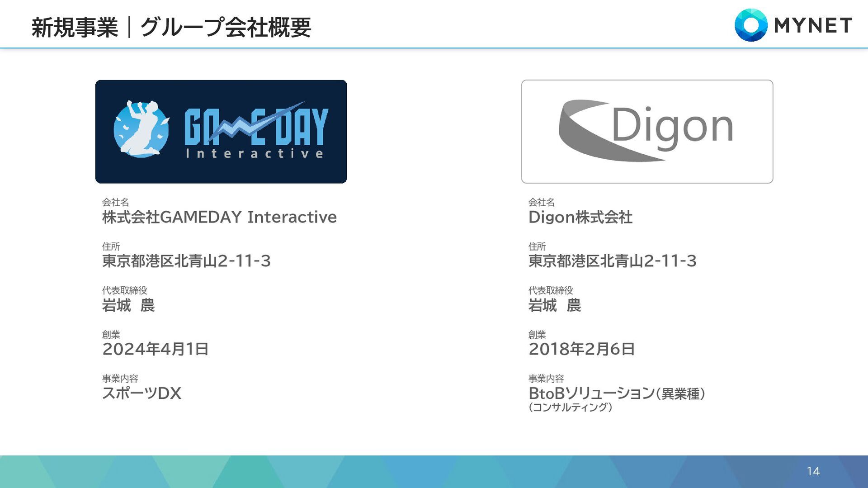Click the 住所 label in Digon column

click(537, 246)
